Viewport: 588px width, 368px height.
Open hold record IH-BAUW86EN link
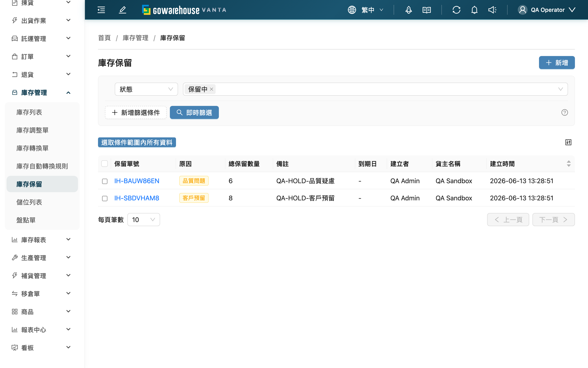click(x=137, y=181)
